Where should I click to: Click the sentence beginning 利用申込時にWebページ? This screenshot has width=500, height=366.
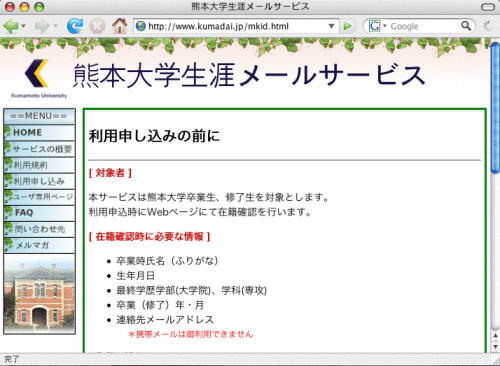tap(200, 212)
